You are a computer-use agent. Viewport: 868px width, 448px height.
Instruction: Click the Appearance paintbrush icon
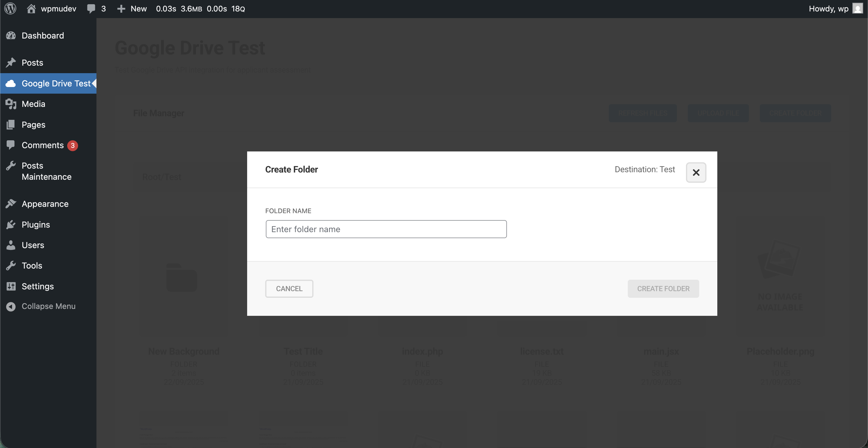[11, 204]
